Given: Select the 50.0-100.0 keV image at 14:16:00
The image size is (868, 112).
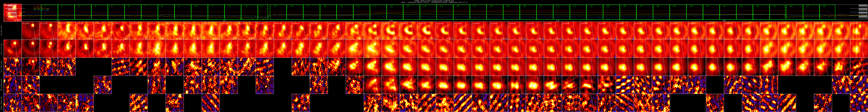Looking at the screenshot, I should coord(139,103).
